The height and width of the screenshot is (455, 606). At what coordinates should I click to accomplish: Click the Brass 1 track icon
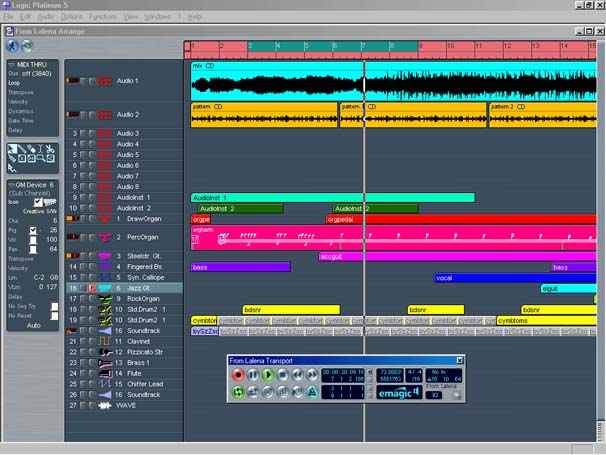pyautogui.click(x=104, y=363)
